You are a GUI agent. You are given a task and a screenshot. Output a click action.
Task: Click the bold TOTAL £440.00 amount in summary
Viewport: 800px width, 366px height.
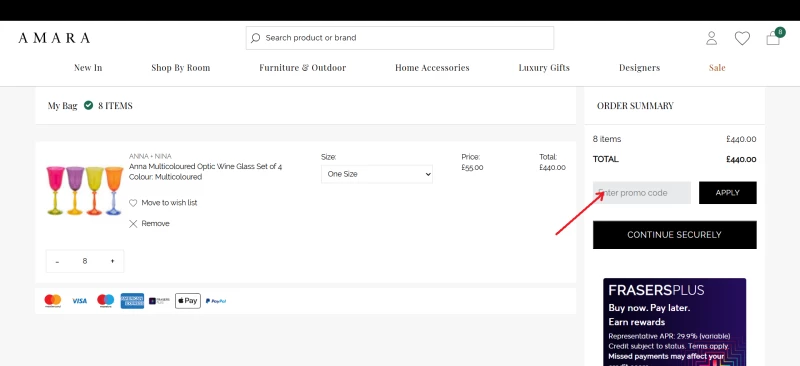pos(741,159)
